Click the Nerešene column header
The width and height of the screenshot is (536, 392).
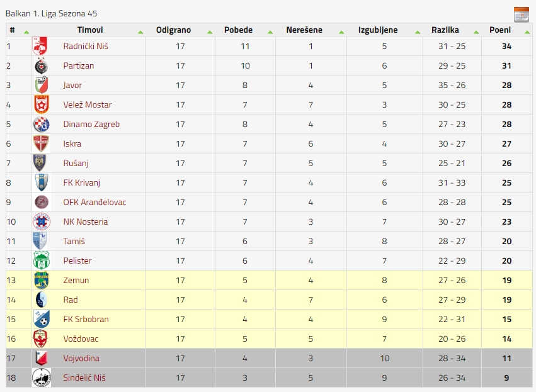pyautogui.click(x=304, y=30)
